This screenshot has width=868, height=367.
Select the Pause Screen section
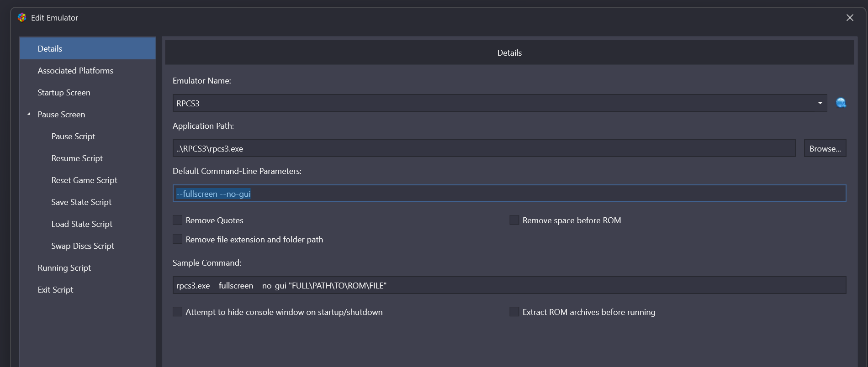click(61, 114)
